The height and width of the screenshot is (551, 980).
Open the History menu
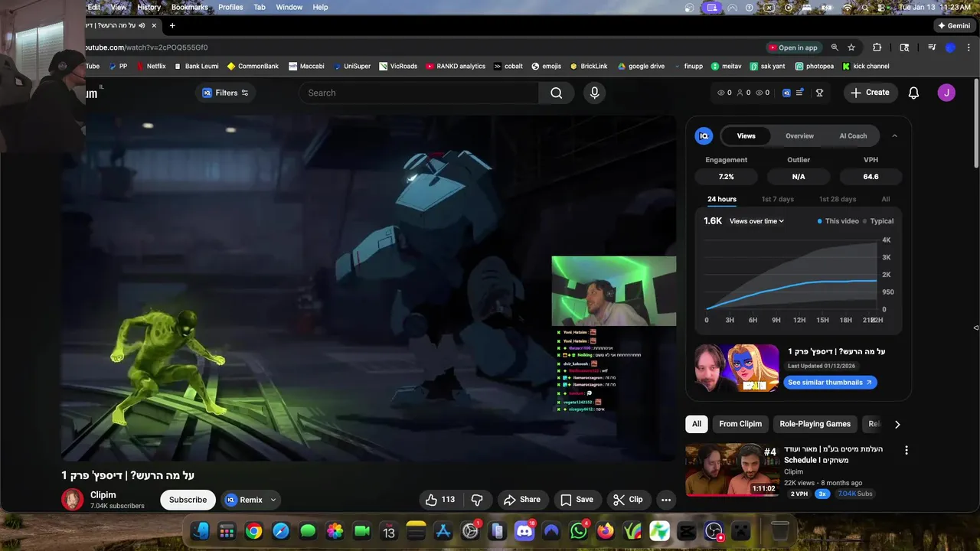149,7
